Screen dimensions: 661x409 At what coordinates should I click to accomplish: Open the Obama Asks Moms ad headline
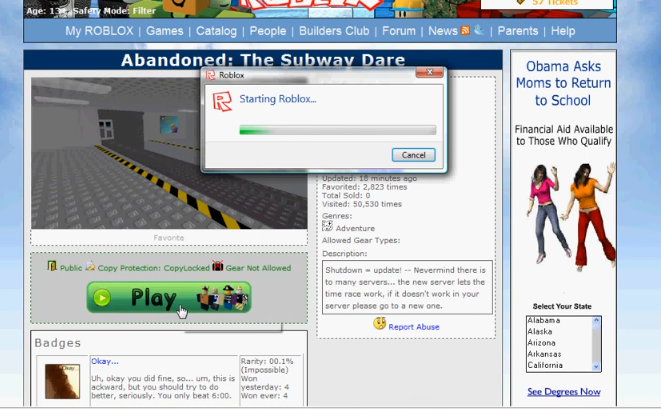coord(563,83)
